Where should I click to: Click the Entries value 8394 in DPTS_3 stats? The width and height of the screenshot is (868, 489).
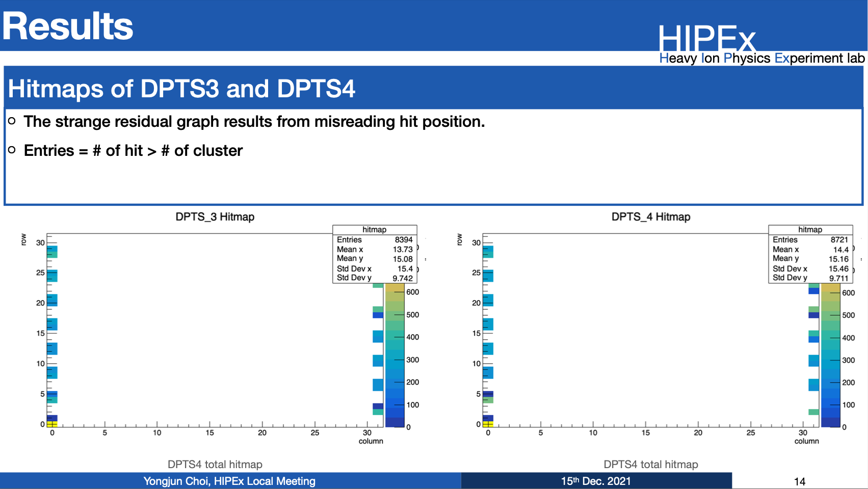pos(404,239)
